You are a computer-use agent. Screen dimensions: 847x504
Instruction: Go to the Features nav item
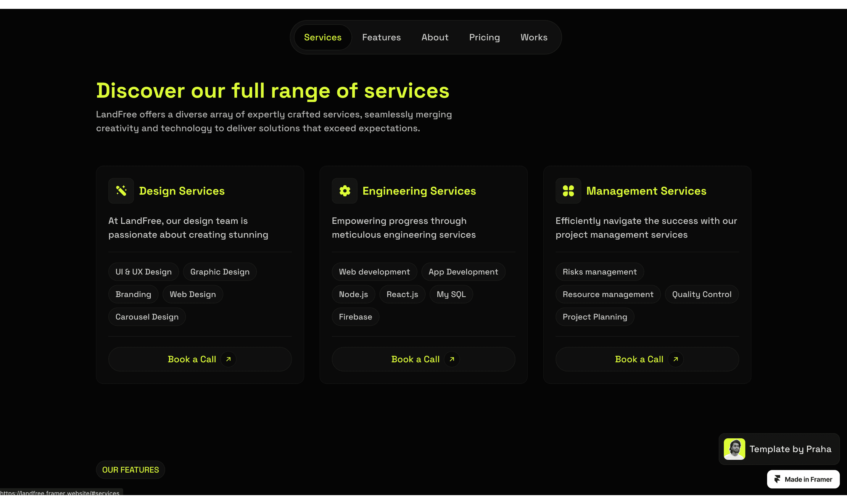(381, 37)
